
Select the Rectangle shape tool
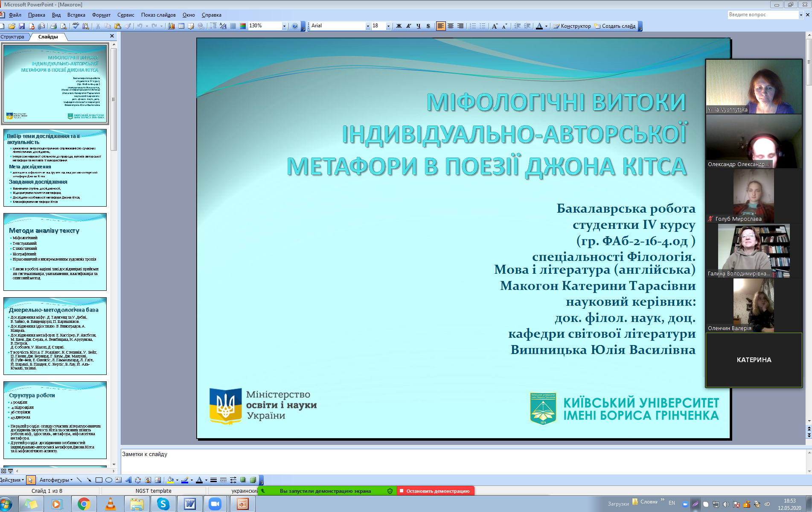99,480
